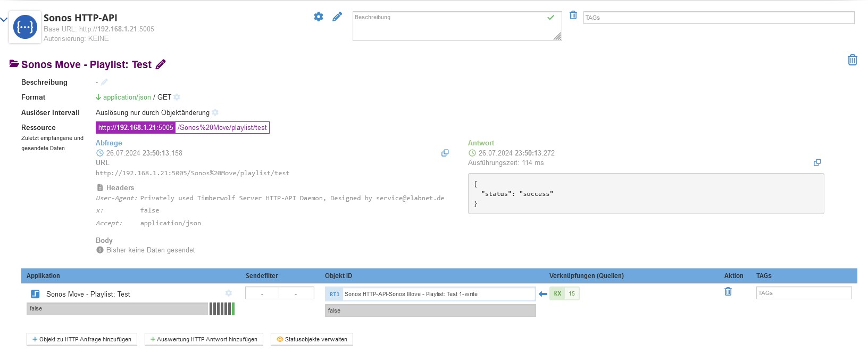The height and width of the screenshot is (352, 868).
Task: Click Ausführungszeit: 114 ms text
Action: [506, 163]
